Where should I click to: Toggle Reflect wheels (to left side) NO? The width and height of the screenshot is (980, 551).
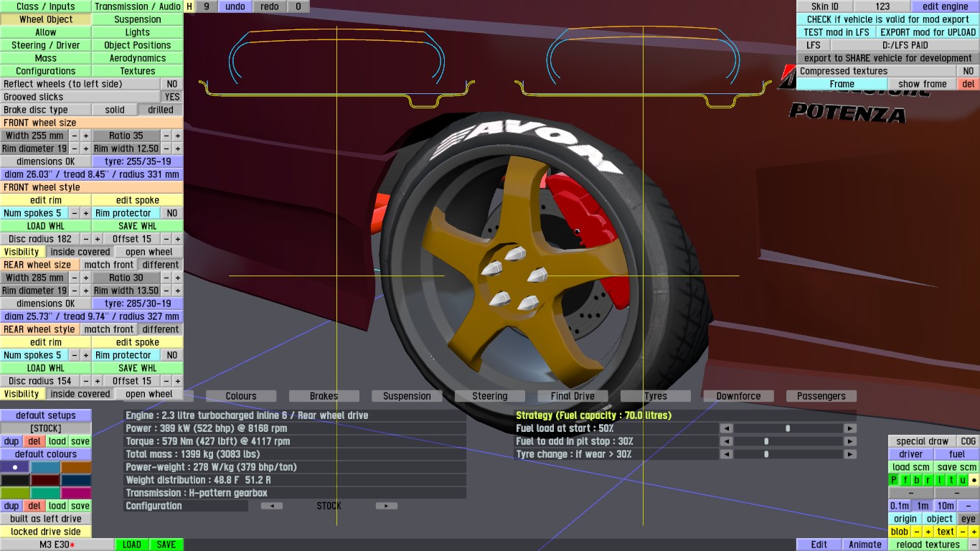coord(172,84)
